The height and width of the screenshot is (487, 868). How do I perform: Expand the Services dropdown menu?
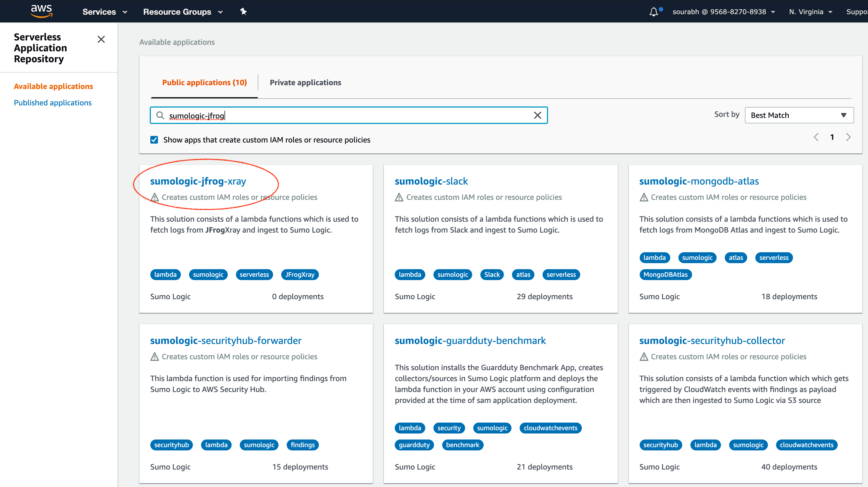pyautogui.click(x=105, y=12)
